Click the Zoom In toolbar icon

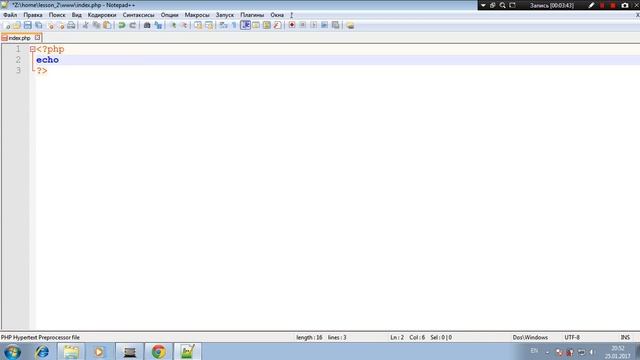[173, 25]
